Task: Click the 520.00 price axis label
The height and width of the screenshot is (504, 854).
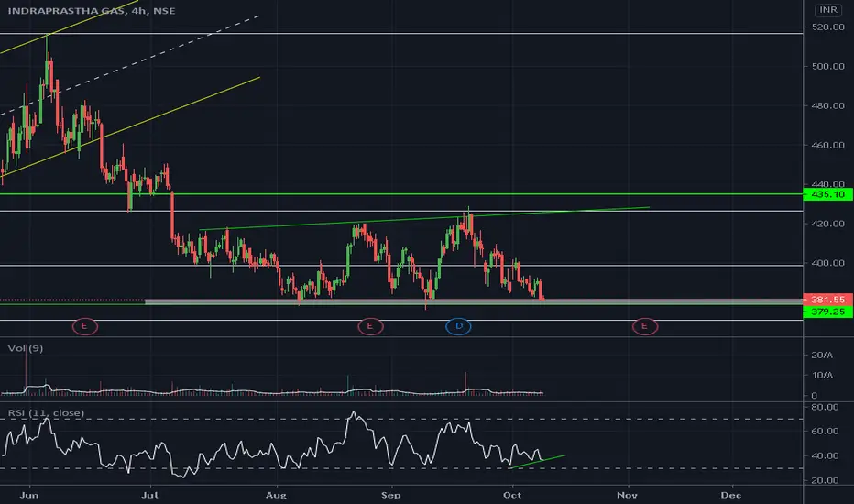Action: (827, 27)
